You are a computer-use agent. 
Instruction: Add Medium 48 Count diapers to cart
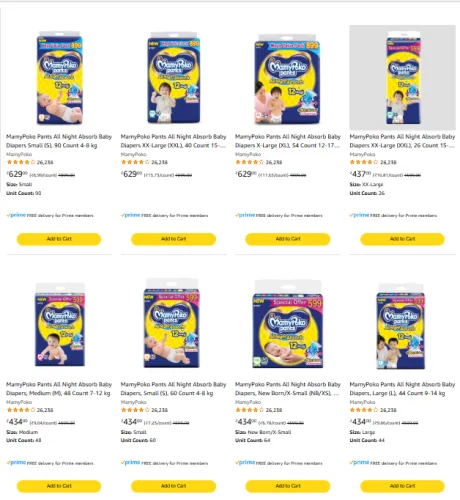pos(59,486)
